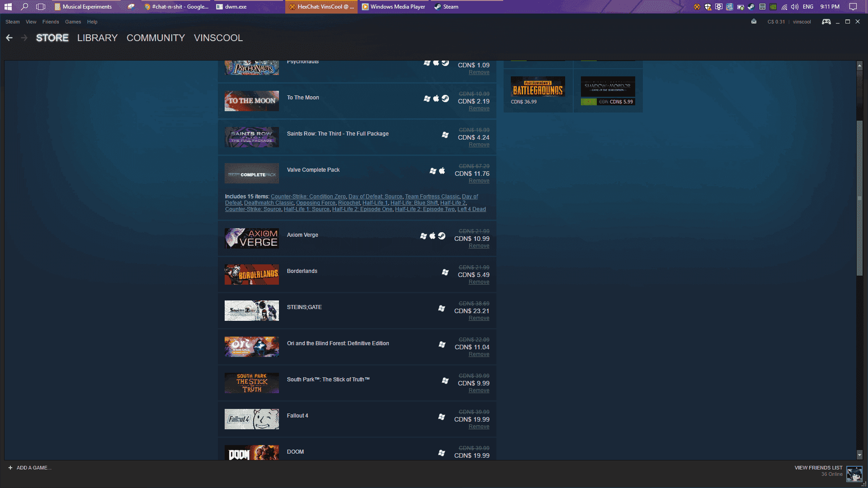The image size is (868, 488).
Task: Open Task View on the taskbar
Action: coord(41,7)
